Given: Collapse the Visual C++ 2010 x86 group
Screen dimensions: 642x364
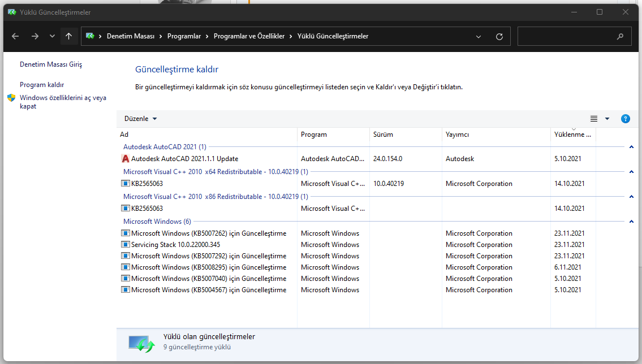Looking at the screenshot, I should (x=631, y=197).
